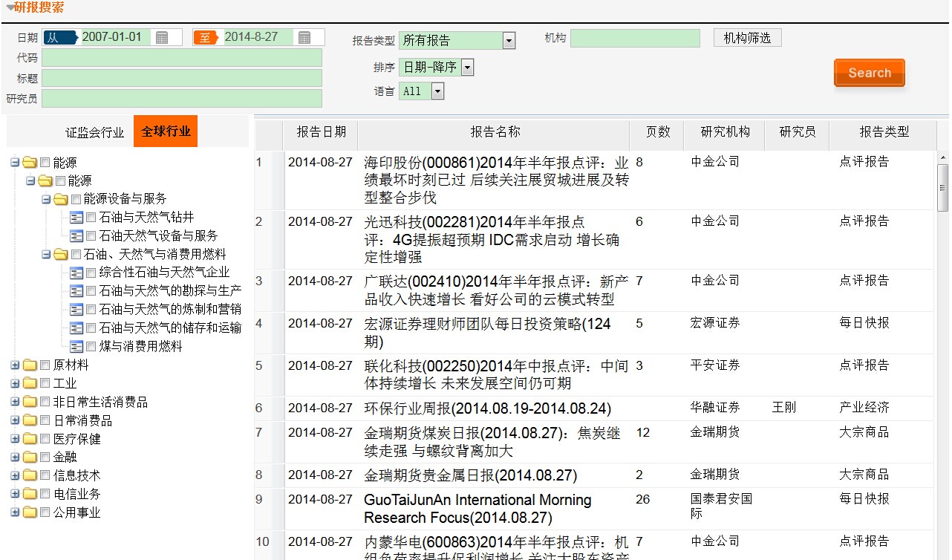Click the folder icon beside 信息技术
Image resolution: width=952 pixels, height=560 pixels.
[30, 475]
